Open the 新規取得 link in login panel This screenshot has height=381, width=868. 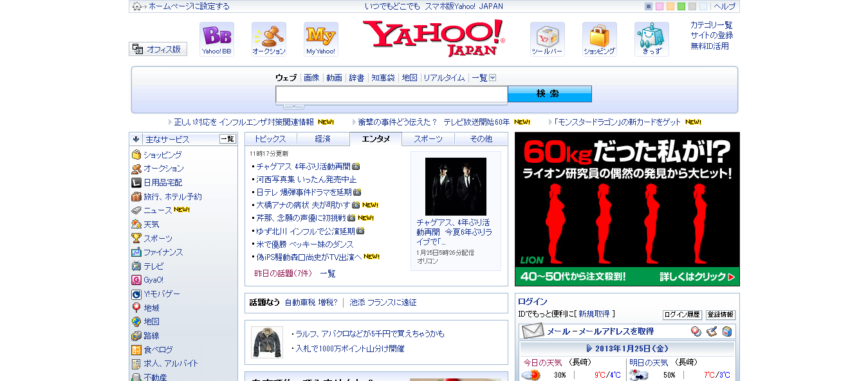tap(594, 314)
